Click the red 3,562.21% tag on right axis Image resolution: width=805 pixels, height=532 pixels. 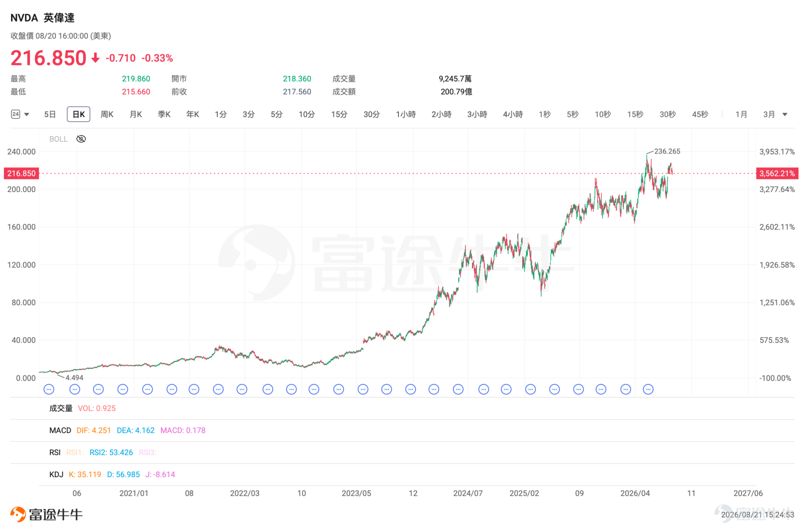[x=777, y=173]
